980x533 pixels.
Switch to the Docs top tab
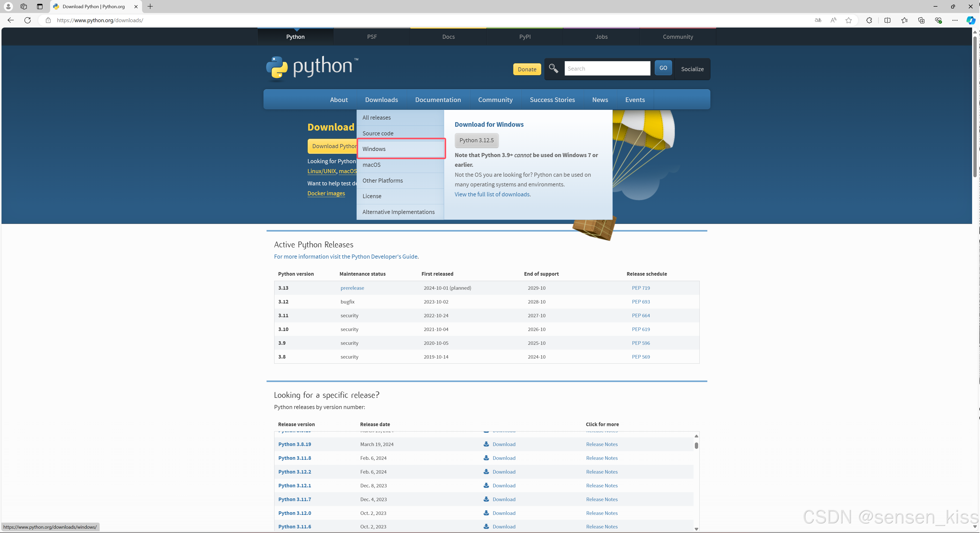tap(448, 36)
